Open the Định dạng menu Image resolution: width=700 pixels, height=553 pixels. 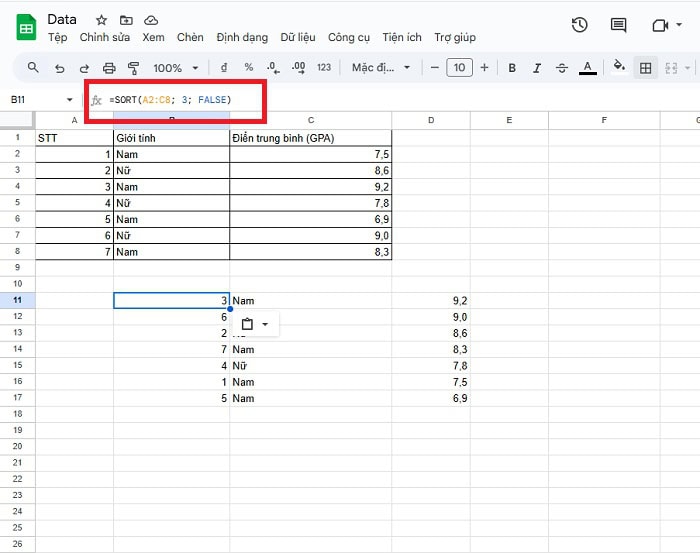click(241, 37)
